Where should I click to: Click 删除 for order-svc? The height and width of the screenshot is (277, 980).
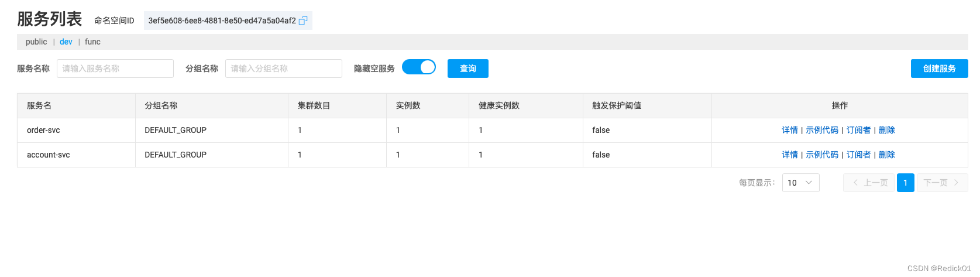tap(887, 130)
